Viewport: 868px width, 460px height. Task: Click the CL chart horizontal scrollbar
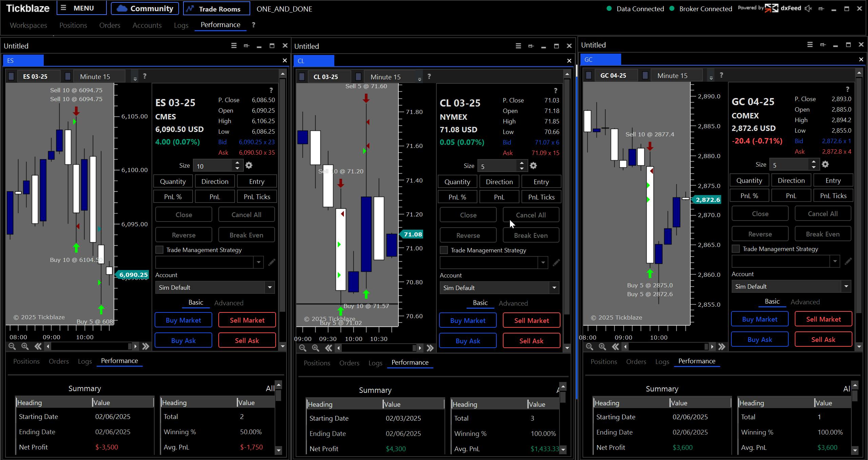pos(379,348)
